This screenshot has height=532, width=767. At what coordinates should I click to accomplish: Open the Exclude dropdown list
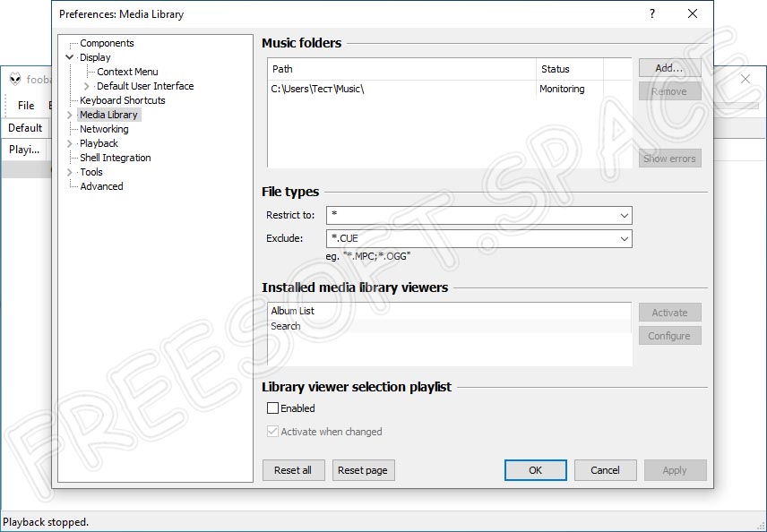click(x=624, y=239)
